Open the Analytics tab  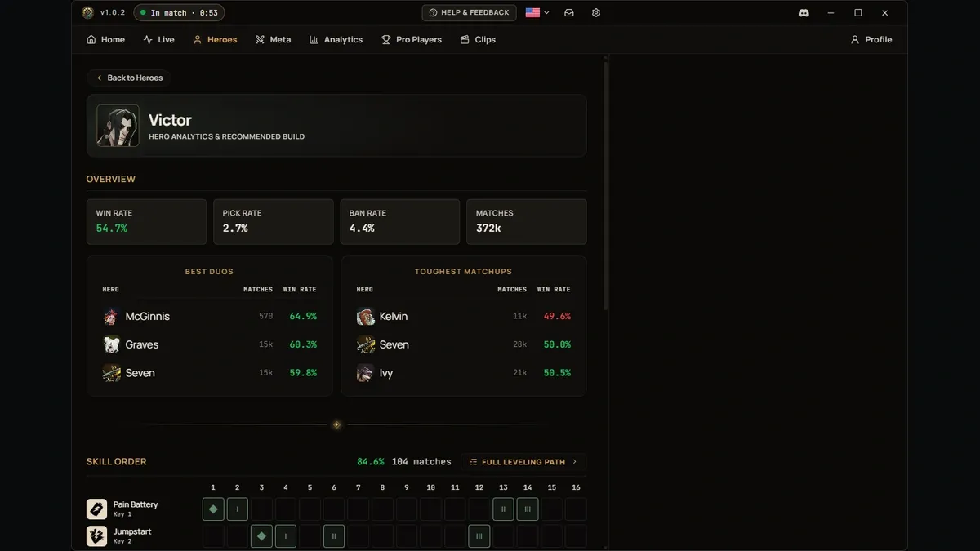click(336, 39)
